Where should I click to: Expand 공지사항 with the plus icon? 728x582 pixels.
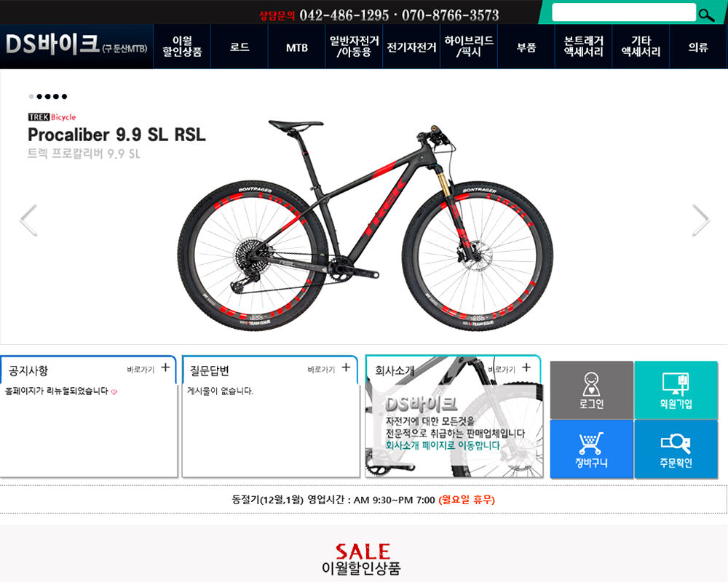tap(165, 367)
